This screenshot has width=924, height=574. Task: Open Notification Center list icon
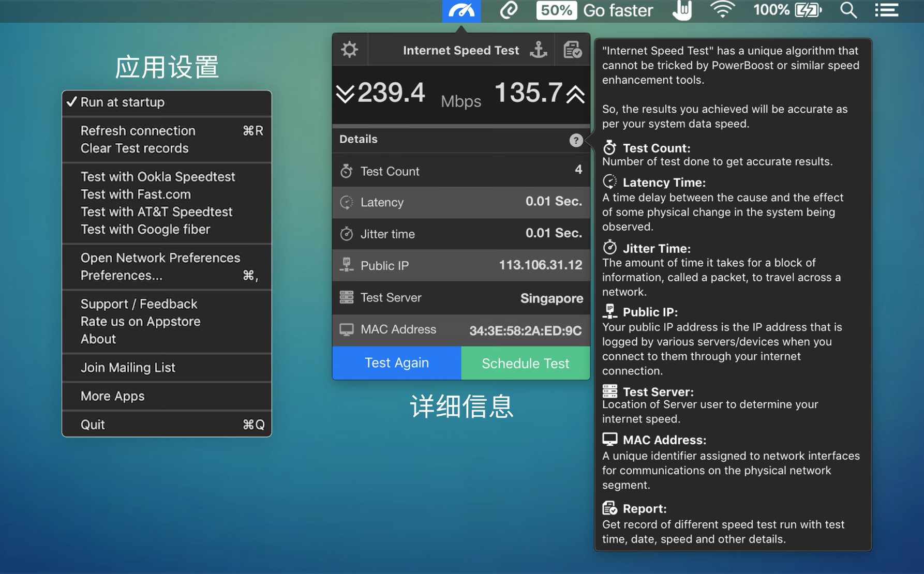coord(886,10)
